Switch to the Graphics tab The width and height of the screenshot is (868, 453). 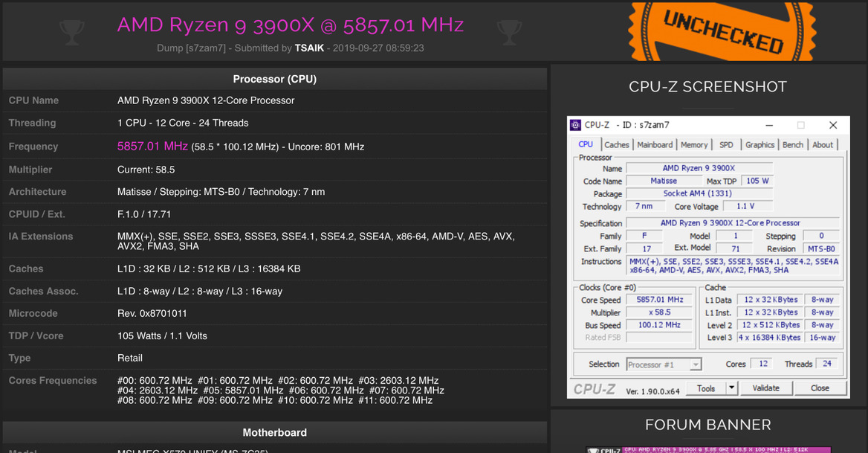click(759, 145)
